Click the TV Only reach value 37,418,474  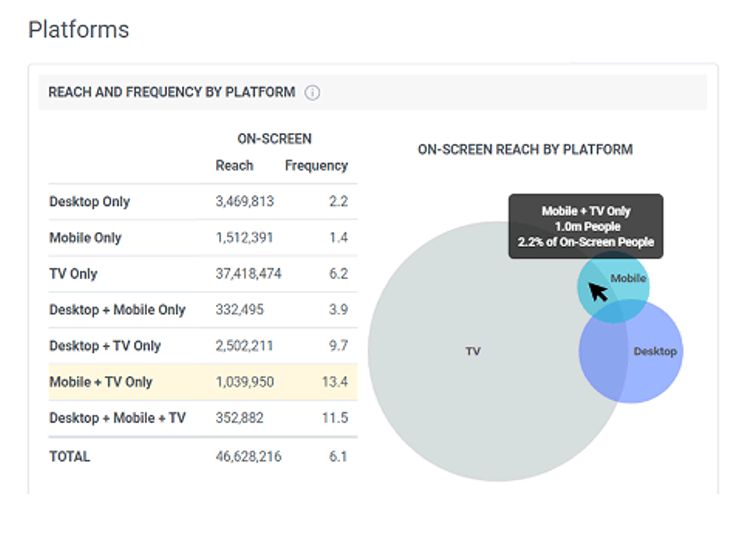point(248,274)
